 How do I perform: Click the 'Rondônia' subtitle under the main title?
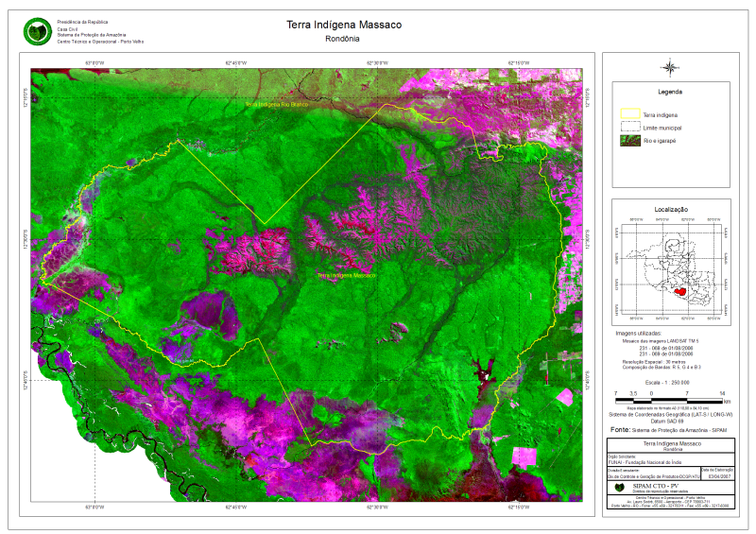(342, 39)
